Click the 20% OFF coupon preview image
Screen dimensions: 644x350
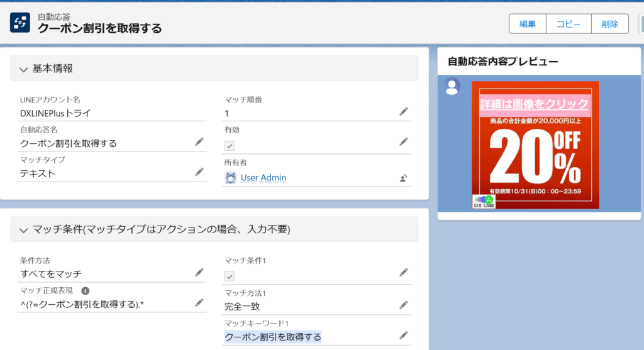pos(535,145)
